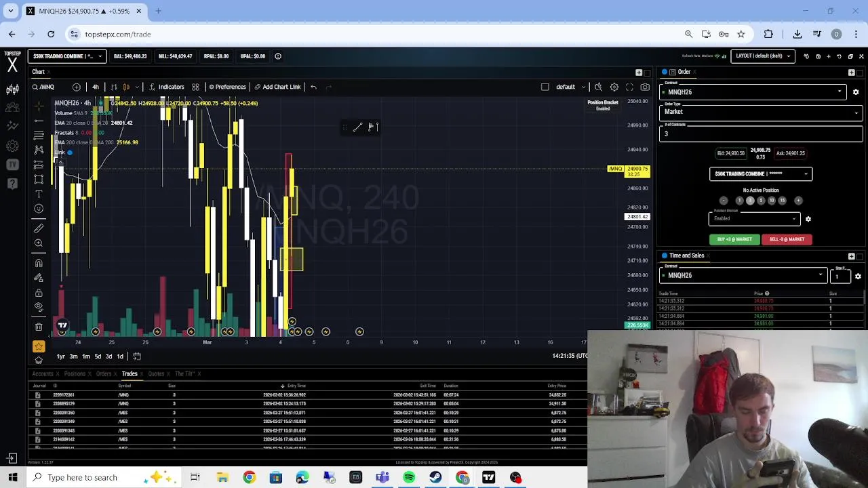868x488 pixels.
Task: Select contract size preset 15
Action: [x=782, y=201]
